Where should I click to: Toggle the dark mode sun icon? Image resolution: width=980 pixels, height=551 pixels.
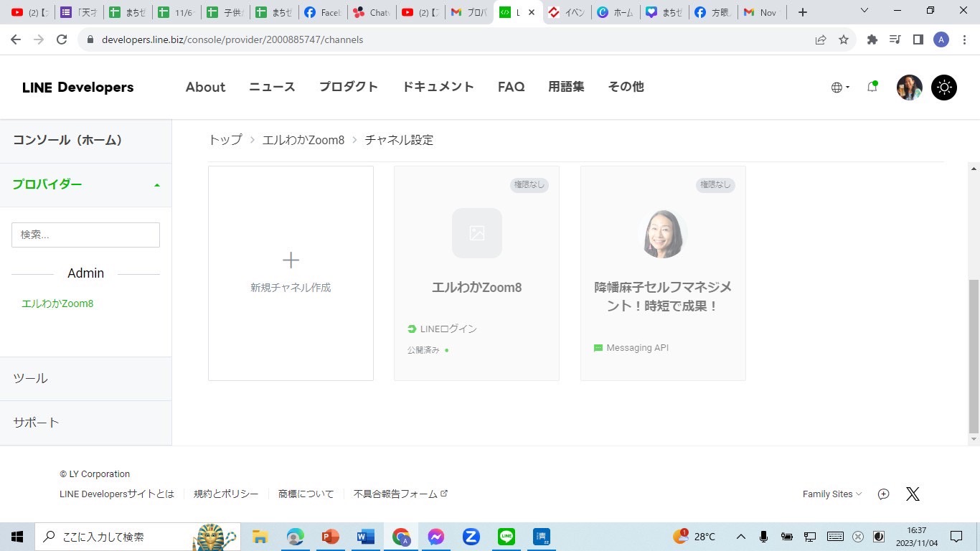pyautogui.click(x=943, y=88)
